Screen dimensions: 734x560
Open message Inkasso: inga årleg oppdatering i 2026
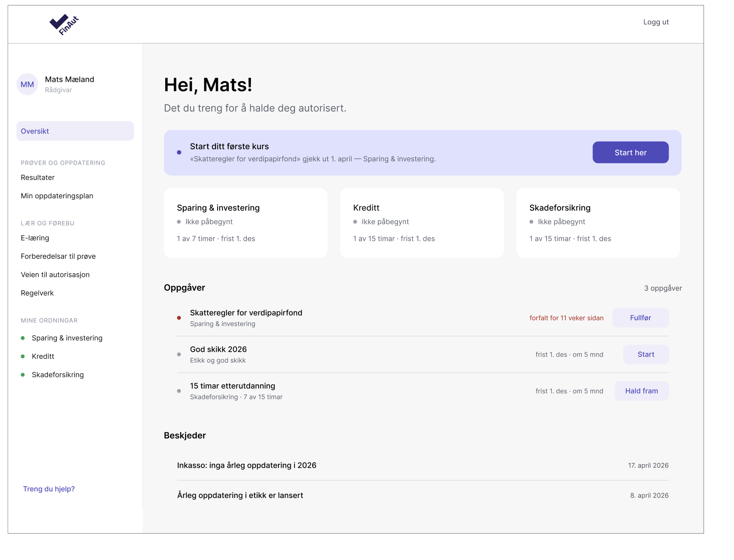423,465
